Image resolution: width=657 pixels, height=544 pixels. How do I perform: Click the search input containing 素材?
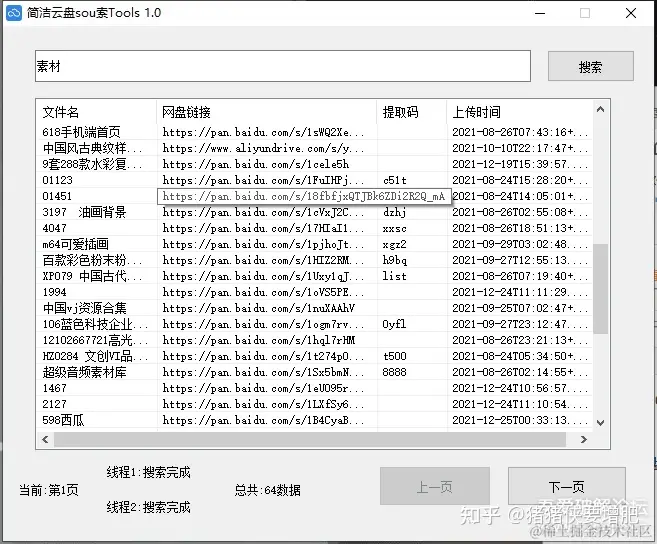[x=283, y=66]
